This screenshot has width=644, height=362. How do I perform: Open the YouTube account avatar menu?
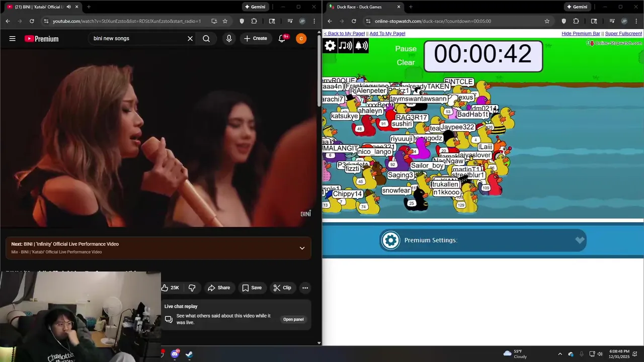point(301,39)
